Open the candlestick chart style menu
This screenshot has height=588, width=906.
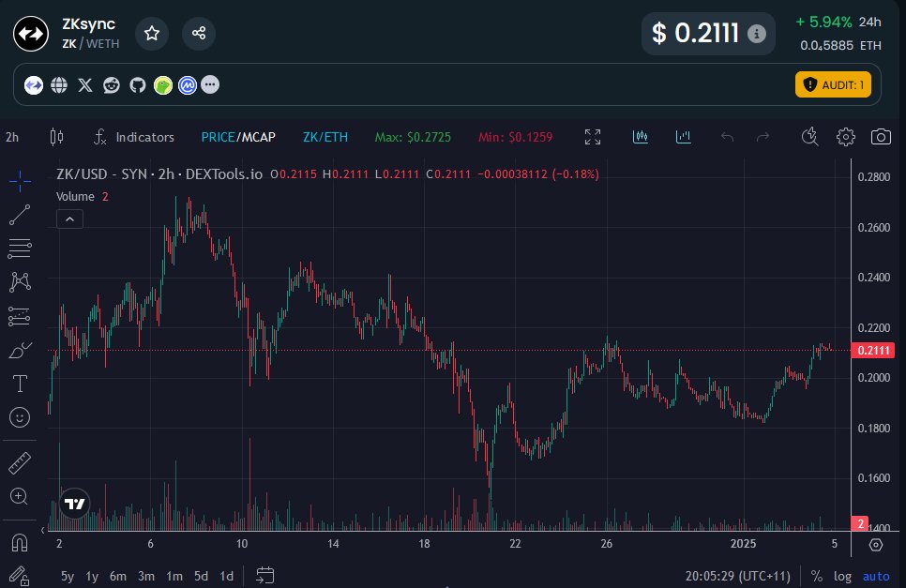coord(56,137)
